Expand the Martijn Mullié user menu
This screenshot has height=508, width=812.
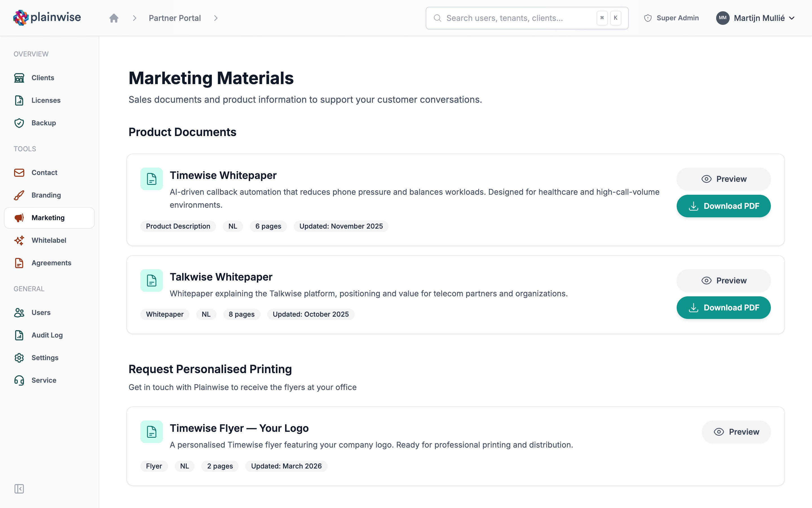[x=755, y=18]
